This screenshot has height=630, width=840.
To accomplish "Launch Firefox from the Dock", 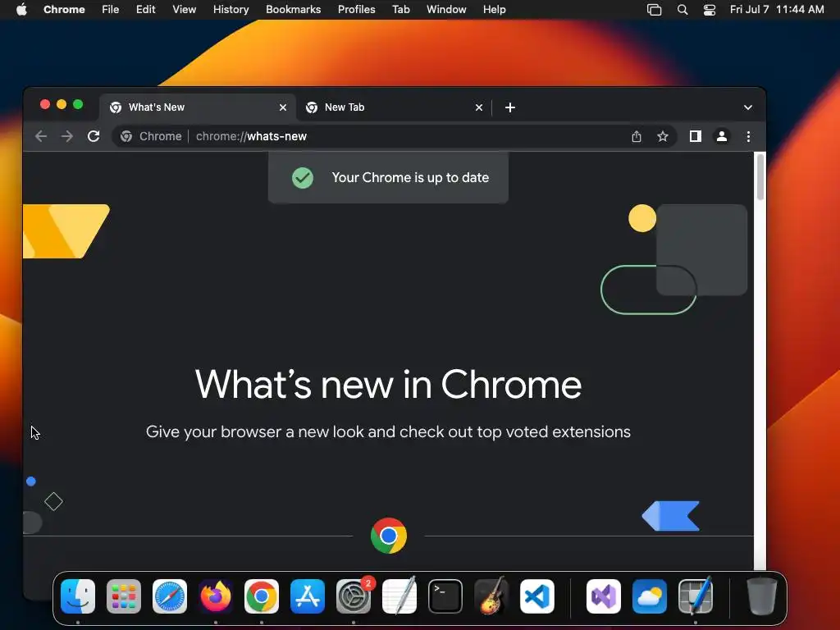I will (x=216, y=596).
